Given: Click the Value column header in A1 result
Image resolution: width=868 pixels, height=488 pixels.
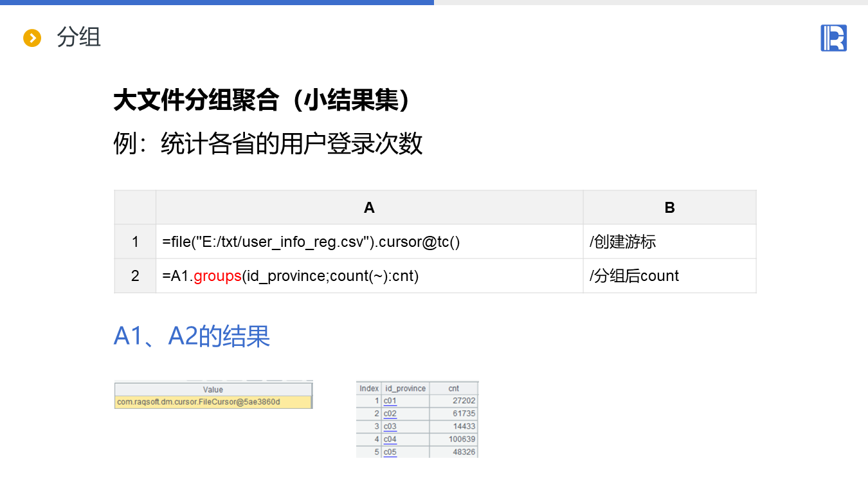Looking at the screenshot, I should tap(213, 390).
